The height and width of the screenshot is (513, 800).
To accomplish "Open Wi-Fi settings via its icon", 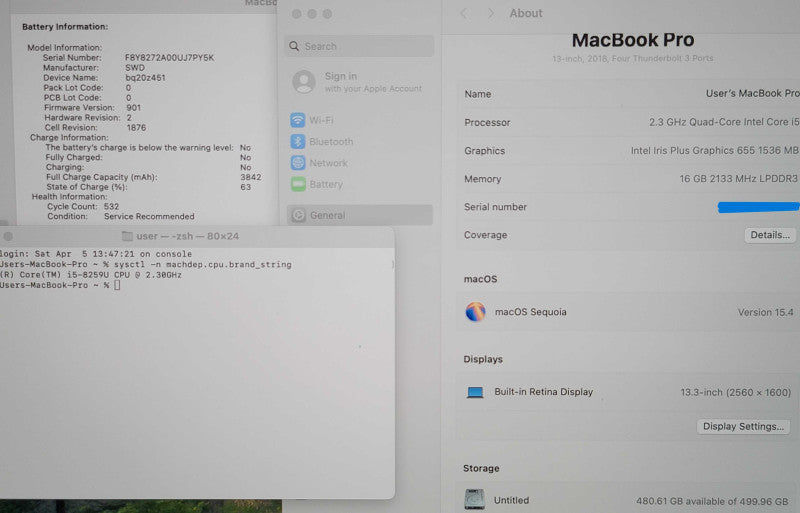I will coord(297,120).
